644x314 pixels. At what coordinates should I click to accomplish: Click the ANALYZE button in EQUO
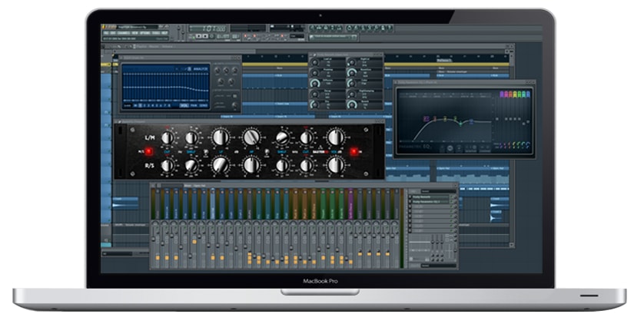click(x=201, y=69)
